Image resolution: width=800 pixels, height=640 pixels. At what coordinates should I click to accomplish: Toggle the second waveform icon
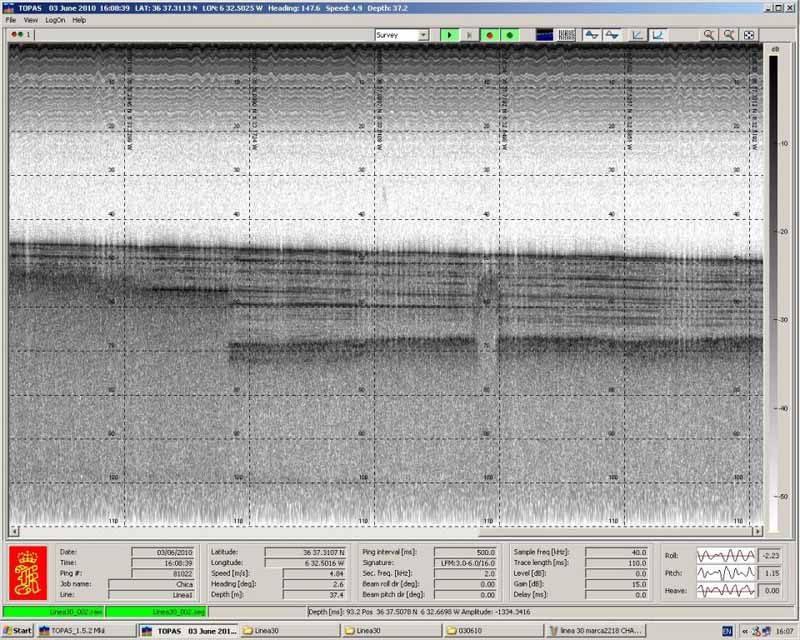click(611, 34)
